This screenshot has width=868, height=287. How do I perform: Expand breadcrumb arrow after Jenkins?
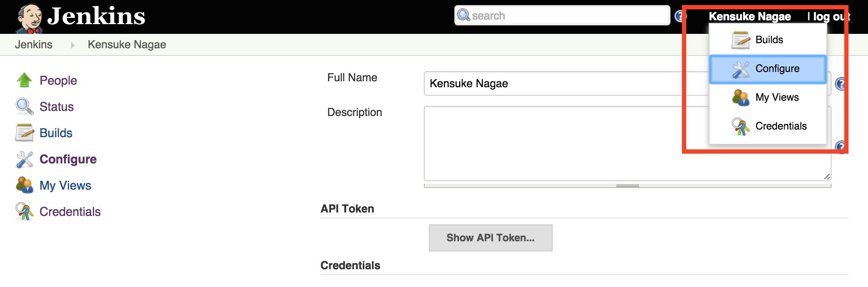pos(72,45)
